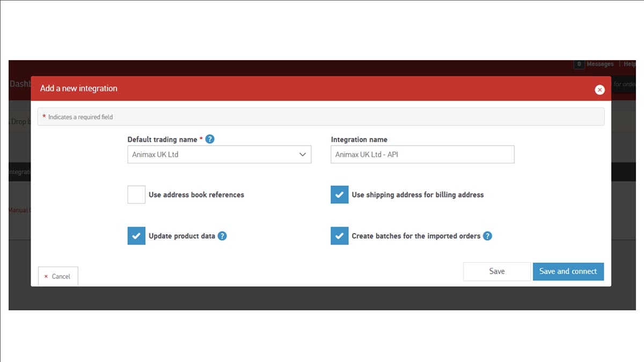Click inside the Integration name field

point(422,154)
